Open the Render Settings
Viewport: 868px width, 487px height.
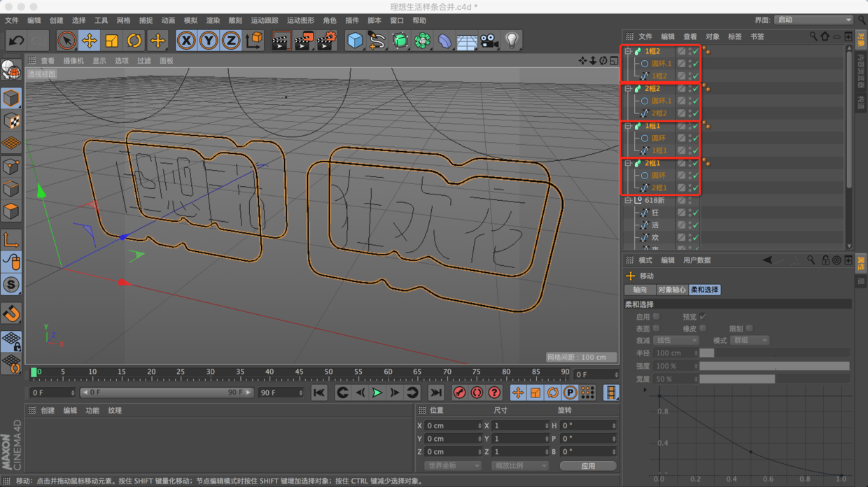[326, 41]
